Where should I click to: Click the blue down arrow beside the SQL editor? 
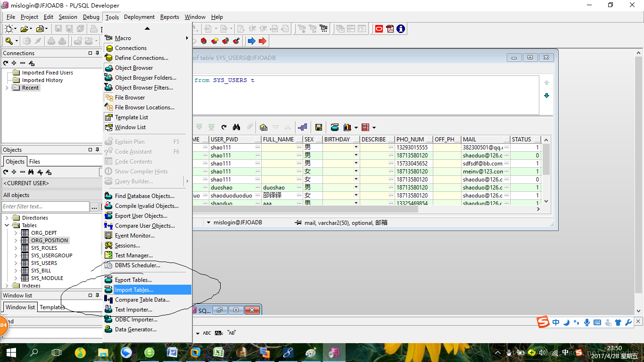tap(546, 96)
